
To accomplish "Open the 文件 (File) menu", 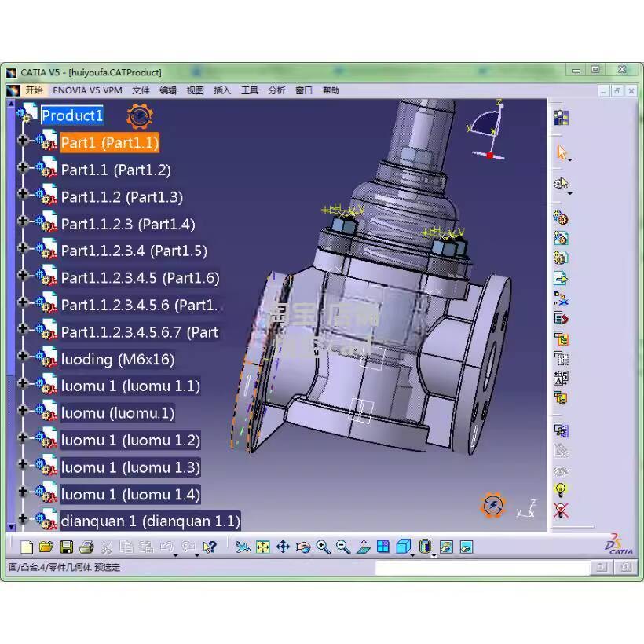I will coord(141,90).
